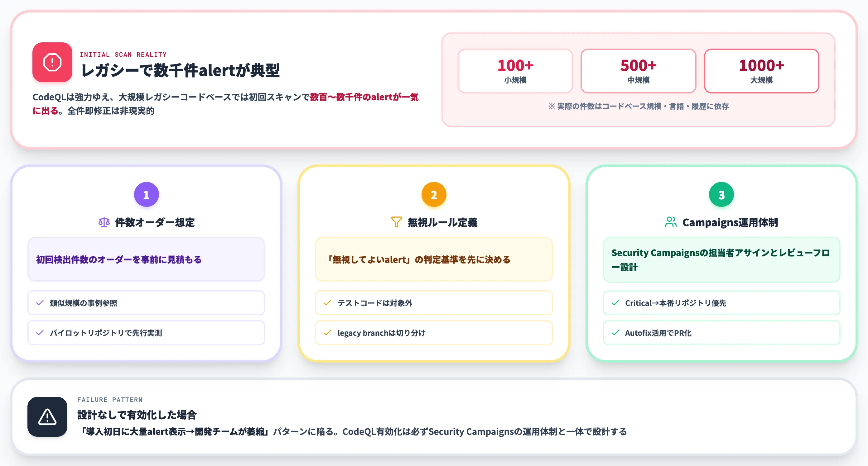Click the note ※ 実際の件数はコードベース規模
This screenshot has width=868, height=466.
(x=638, y=107)
